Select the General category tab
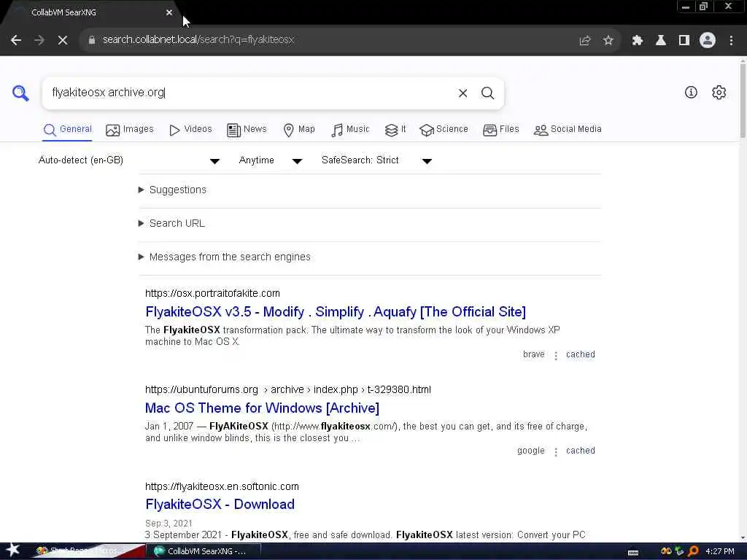Viewport: 747px width, 560px height. point(67,130)
